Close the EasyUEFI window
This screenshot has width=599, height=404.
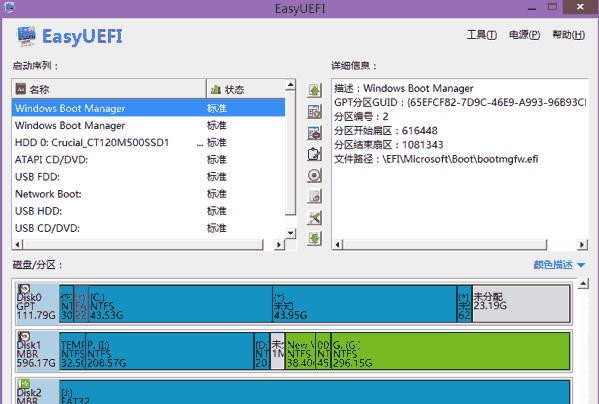tap(580, 7)
